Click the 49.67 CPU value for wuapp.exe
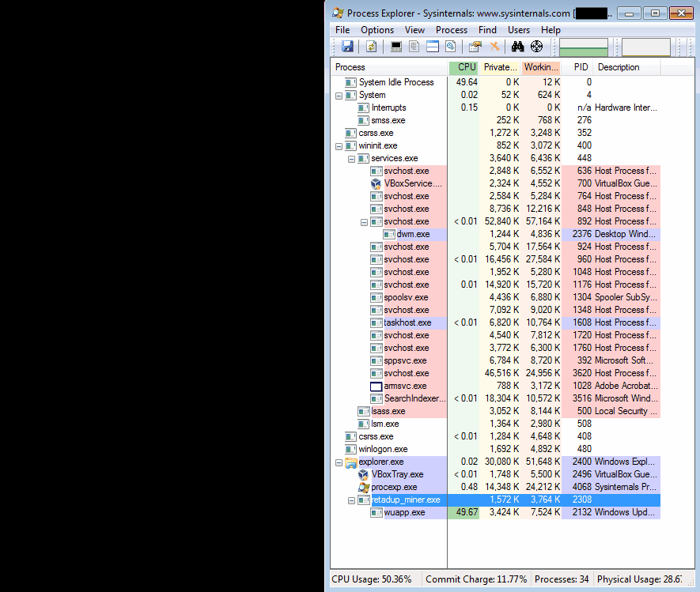 point(467,512)
